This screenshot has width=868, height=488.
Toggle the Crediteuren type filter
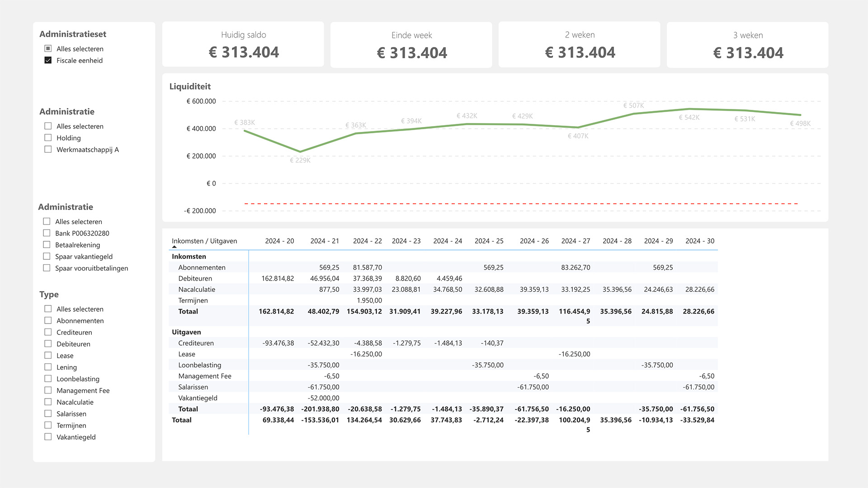48,332
